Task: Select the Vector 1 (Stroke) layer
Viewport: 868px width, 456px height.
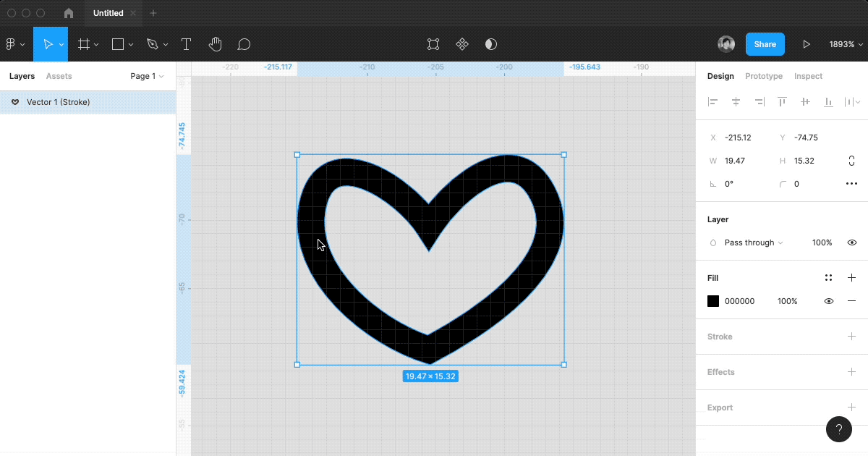Action: (58, 102)
